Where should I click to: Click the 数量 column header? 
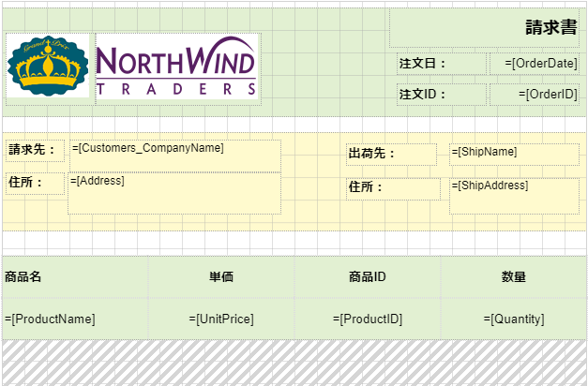pyautogui.click(x=514, y=276)
